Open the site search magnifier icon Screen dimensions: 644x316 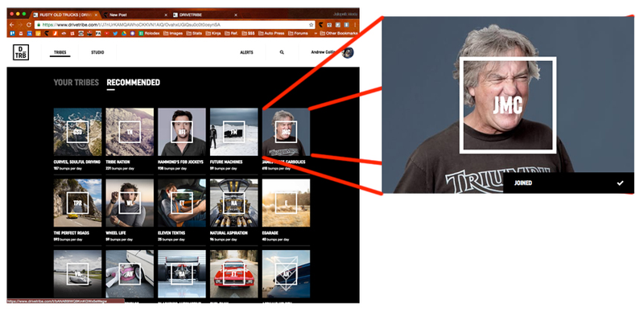click(282, 52)
